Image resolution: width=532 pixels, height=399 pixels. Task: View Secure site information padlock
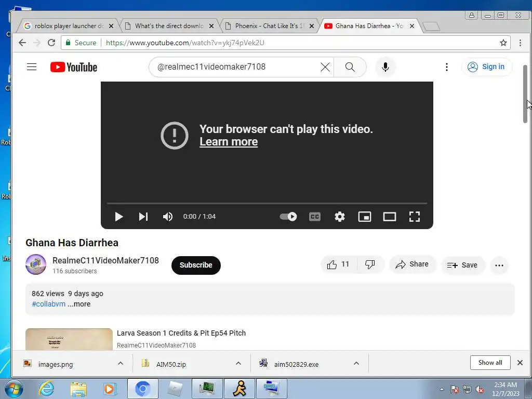click(81, 43)
